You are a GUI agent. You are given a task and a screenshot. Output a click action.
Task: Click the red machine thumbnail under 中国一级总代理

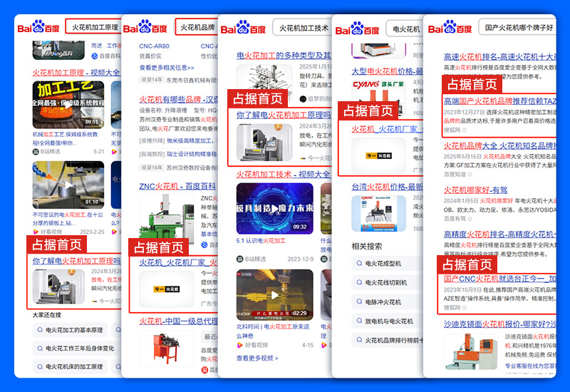click(167, 349)
